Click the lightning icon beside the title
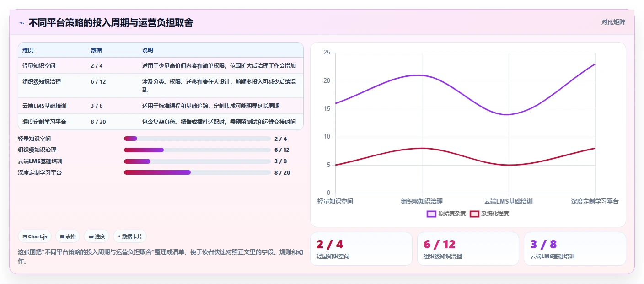Viewport: 644px width, 284px height. [x=21, y=23]
